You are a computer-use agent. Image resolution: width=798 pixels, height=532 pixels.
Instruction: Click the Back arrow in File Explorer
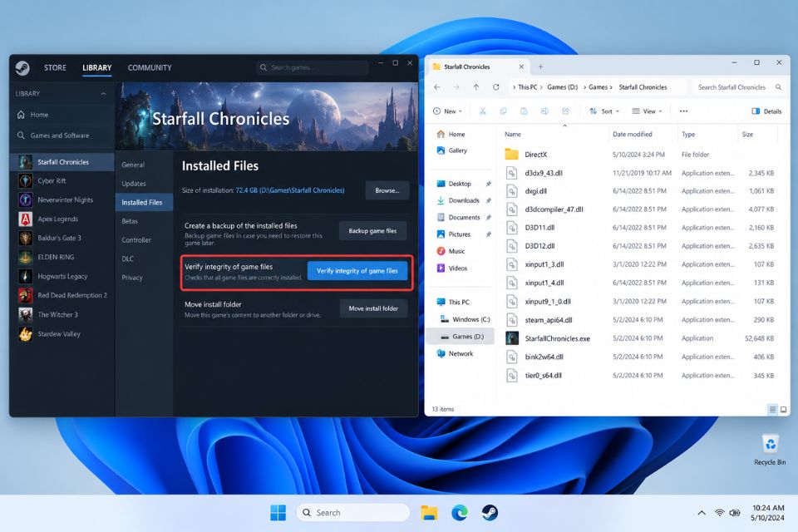click(x=437, y=87)
